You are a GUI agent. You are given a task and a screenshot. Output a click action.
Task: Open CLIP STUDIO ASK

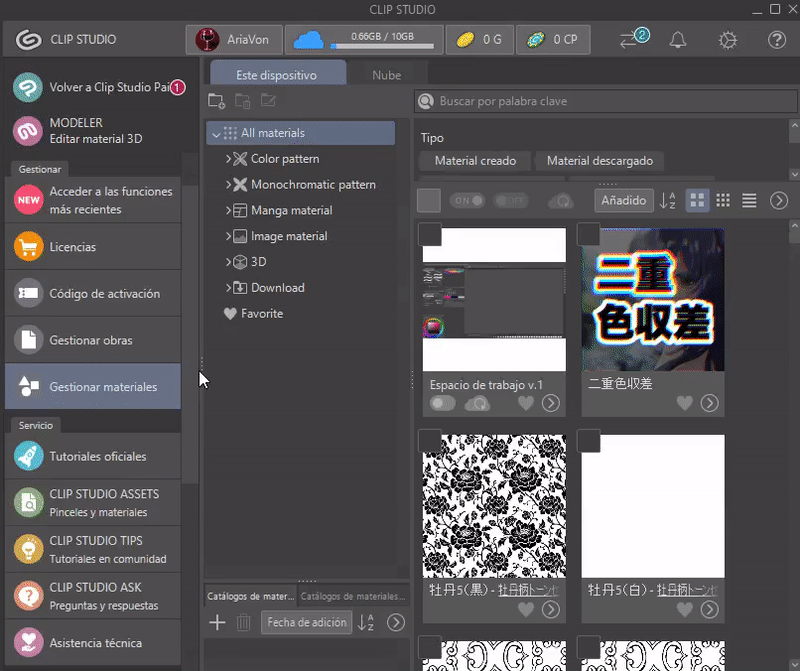tap(93, 596)
